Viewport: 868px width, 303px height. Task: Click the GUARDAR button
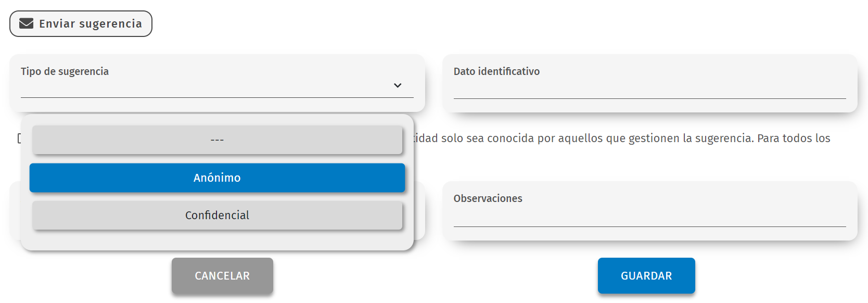pos(646,275)
